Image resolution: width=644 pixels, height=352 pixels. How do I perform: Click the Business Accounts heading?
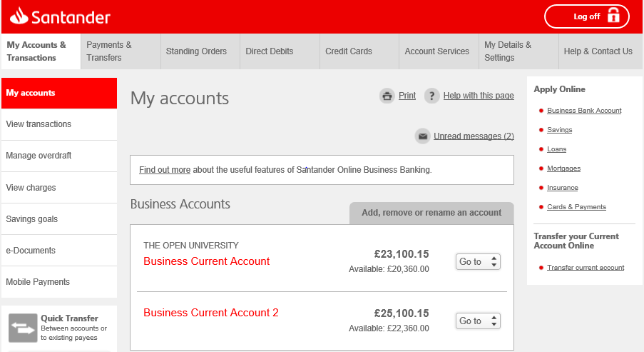point(180,204)
